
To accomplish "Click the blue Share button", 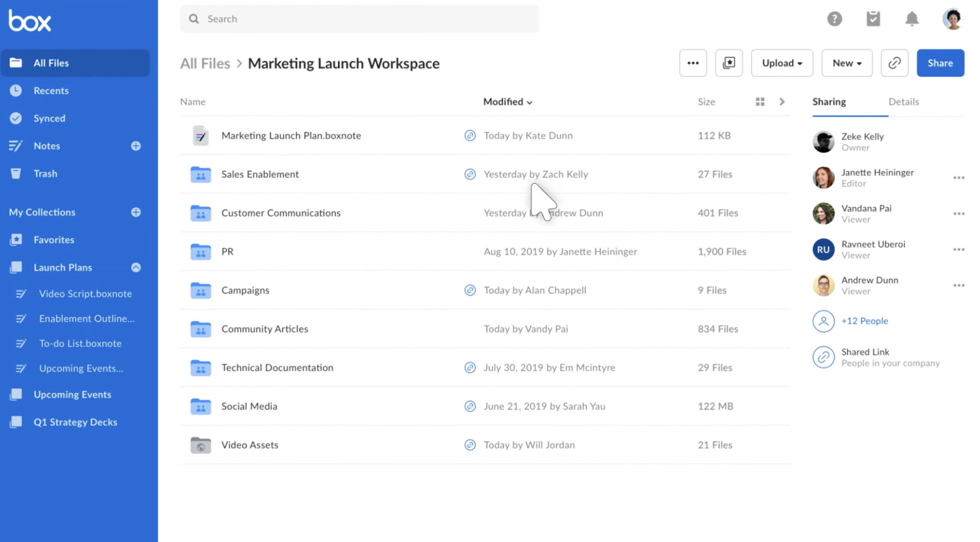I will 940,63.
